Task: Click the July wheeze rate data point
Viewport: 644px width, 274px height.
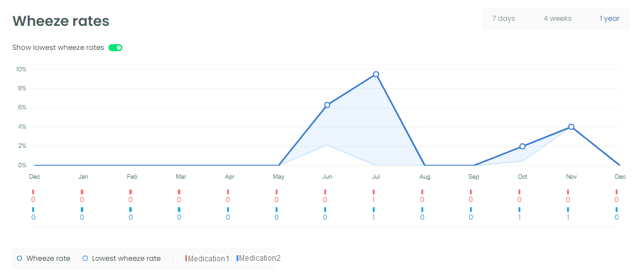Action: pyautogui.click(x=376, y=74)
